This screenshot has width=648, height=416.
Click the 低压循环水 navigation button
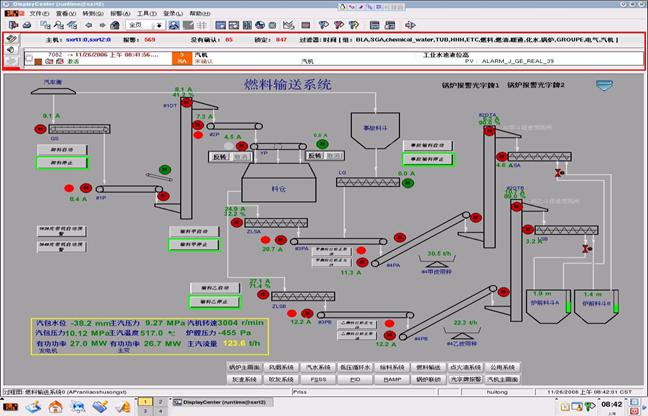(355, 367)
